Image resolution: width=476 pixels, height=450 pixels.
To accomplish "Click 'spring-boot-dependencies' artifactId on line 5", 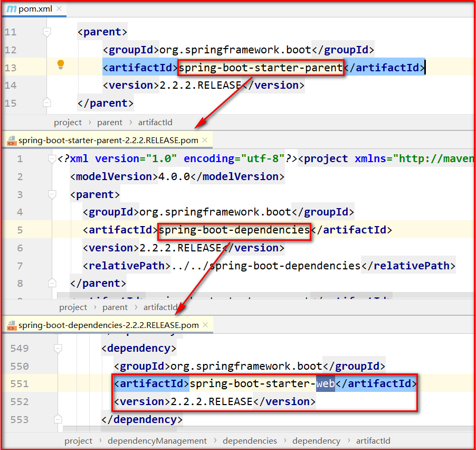I will click(x=234, y=230).
